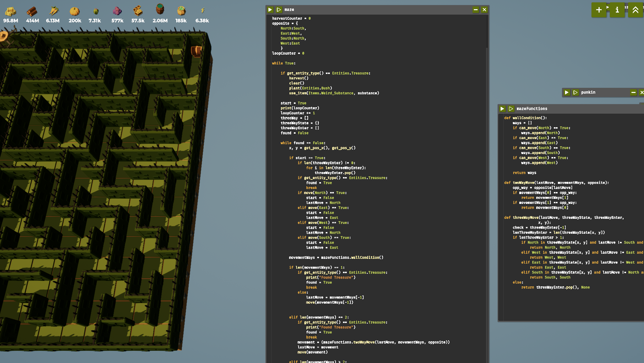Click the 'if len(movementWays) == 1:' line
The height and width of the screenshot is (363, 644).
pos(317,267)
